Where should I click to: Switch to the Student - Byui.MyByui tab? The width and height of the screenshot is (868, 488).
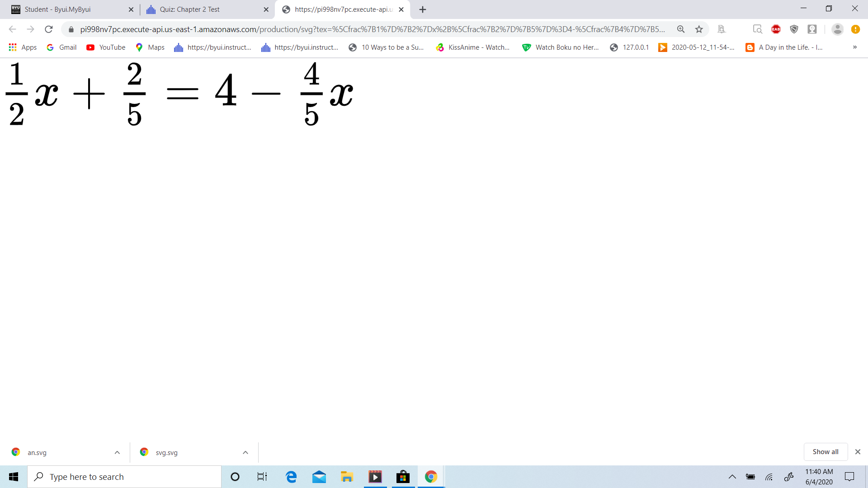pyautogui.click(x=68, y=9)
